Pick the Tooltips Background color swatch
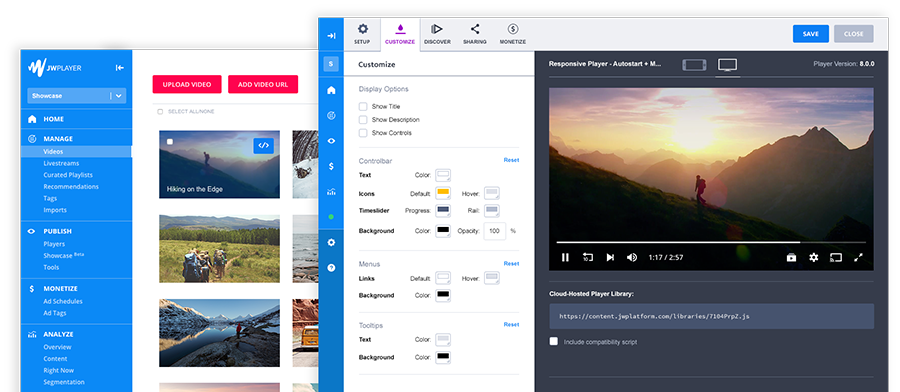900x392 pixels. tap(443, 357)
